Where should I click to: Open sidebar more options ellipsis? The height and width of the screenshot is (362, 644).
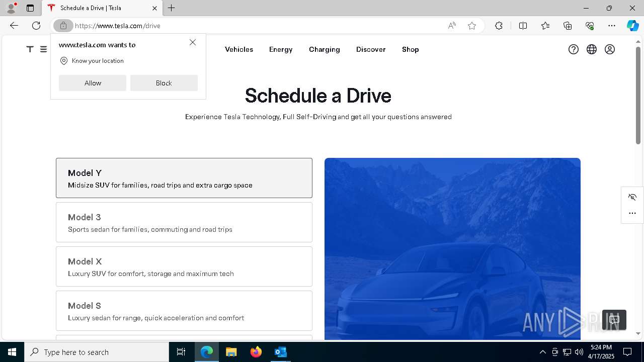pos(632,213)
